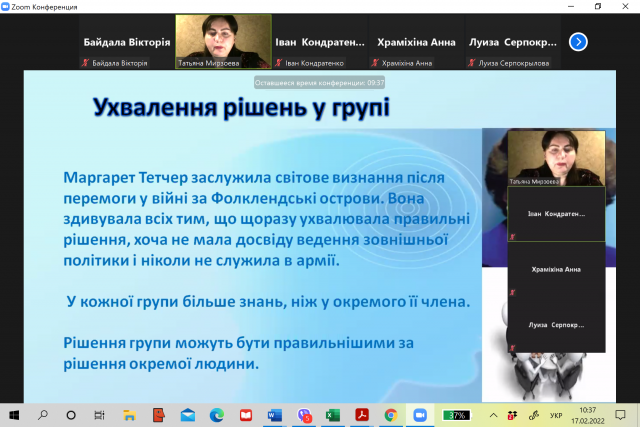Open Microsoft Word from the taskbar
Screen dimensions: 640x427
click(275, 415)
